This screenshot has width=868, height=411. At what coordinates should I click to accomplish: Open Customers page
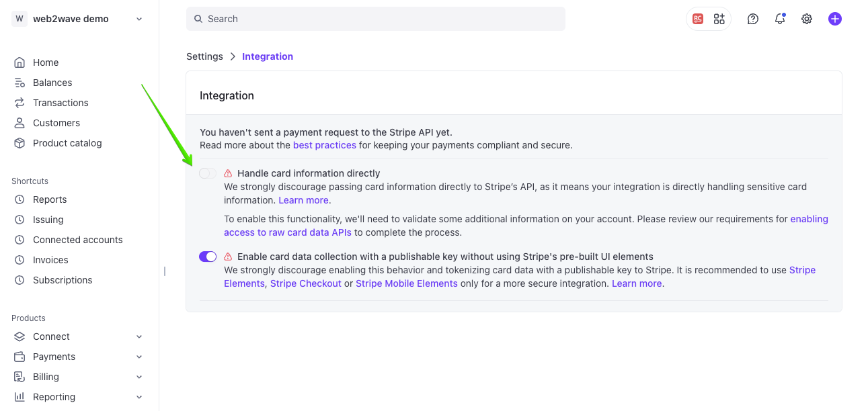(56, 123)
